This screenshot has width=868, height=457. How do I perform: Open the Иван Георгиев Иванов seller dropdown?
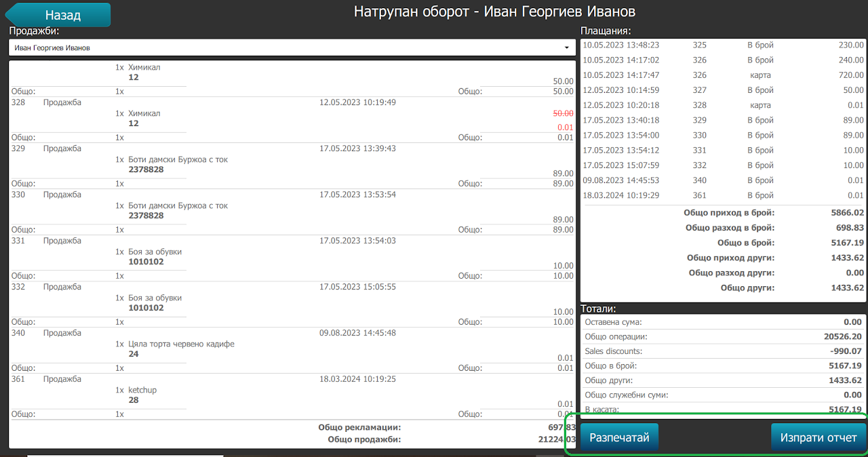(x=292, y=48)
